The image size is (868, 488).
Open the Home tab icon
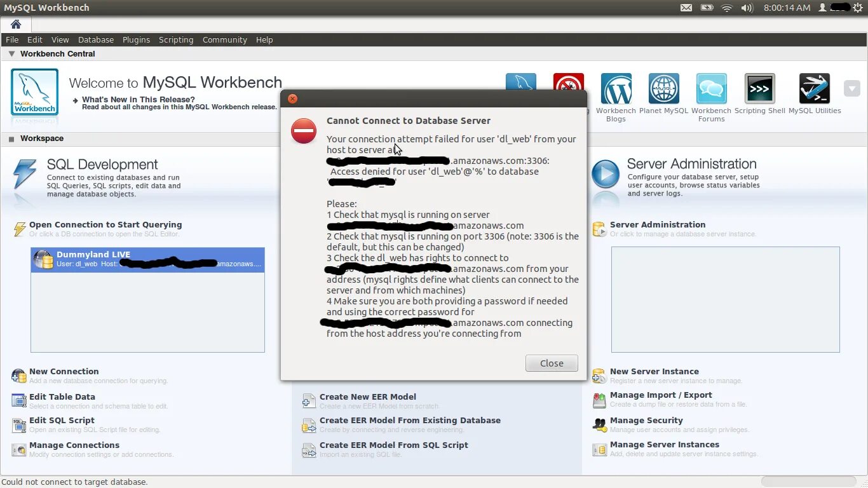(x=16, y=24)
